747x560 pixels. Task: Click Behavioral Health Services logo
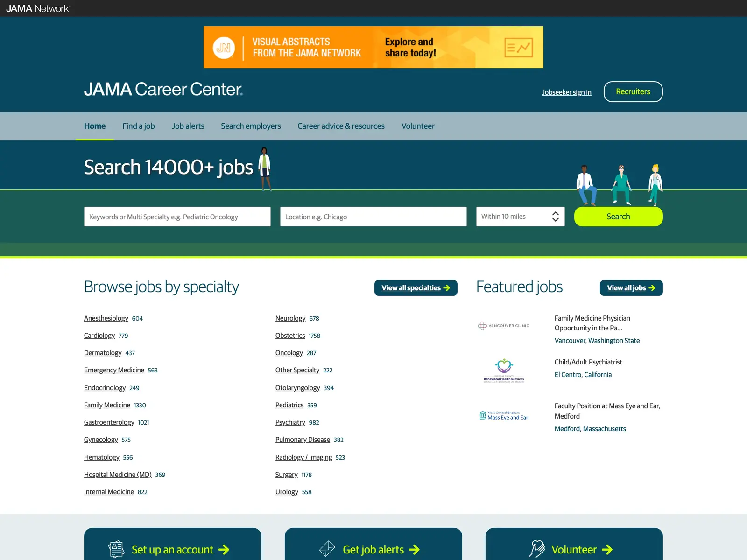pyautogui.click(x=504, y=371)
